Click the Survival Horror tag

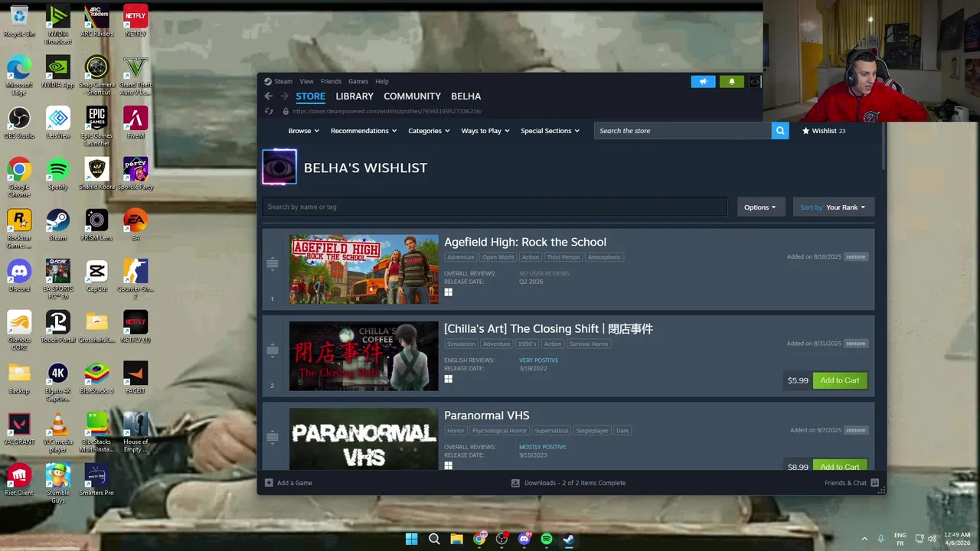(589, 344)
